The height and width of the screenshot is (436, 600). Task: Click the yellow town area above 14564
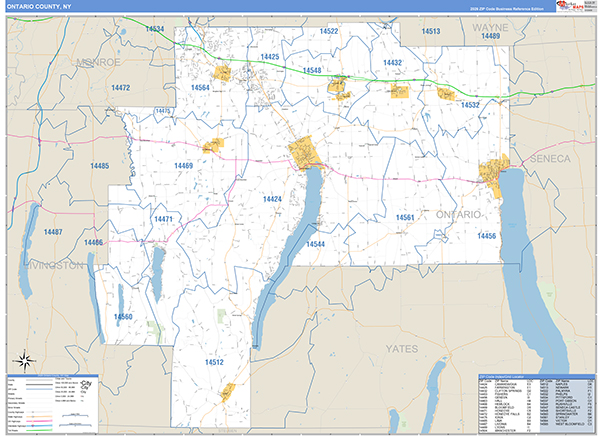(x=224, y=73)
